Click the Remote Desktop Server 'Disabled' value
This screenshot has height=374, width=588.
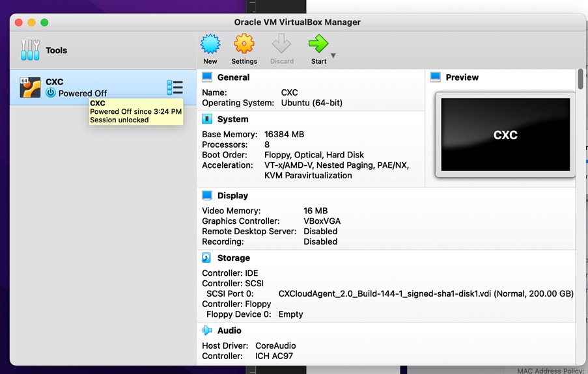click(320, 231)
